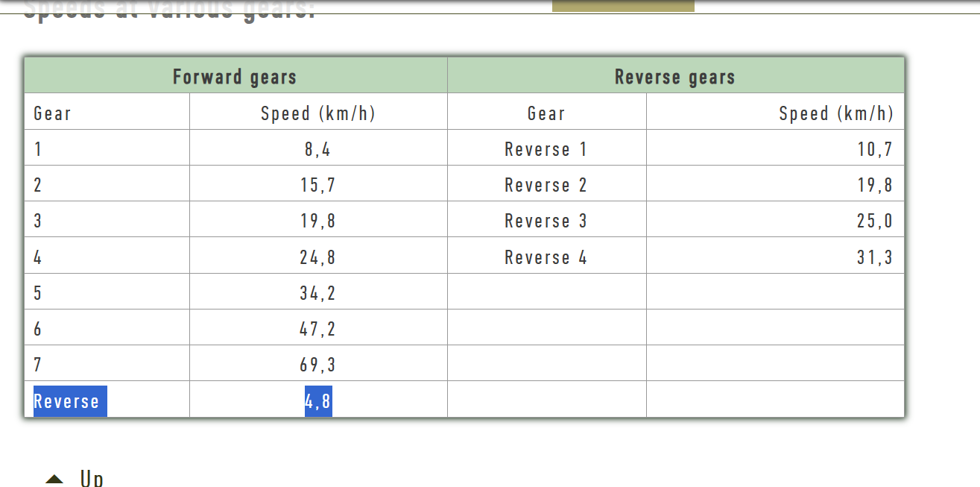Click the 31,3 reverse speed cell
Image resolution: width=980 pixels, height=487 pixels.
(x=775, y=257)
